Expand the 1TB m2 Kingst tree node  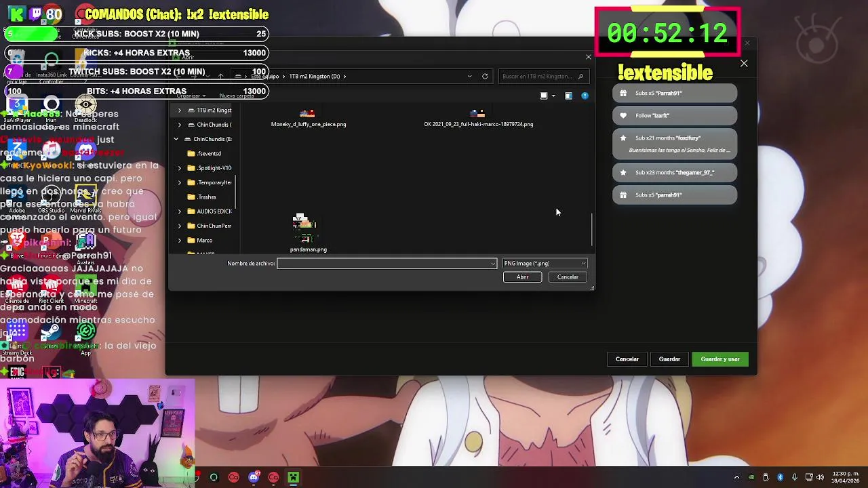click(180, 110)
